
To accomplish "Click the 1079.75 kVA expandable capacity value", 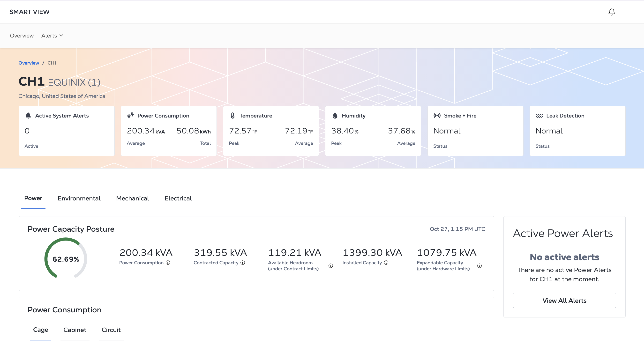I will (x=447, y=253).
